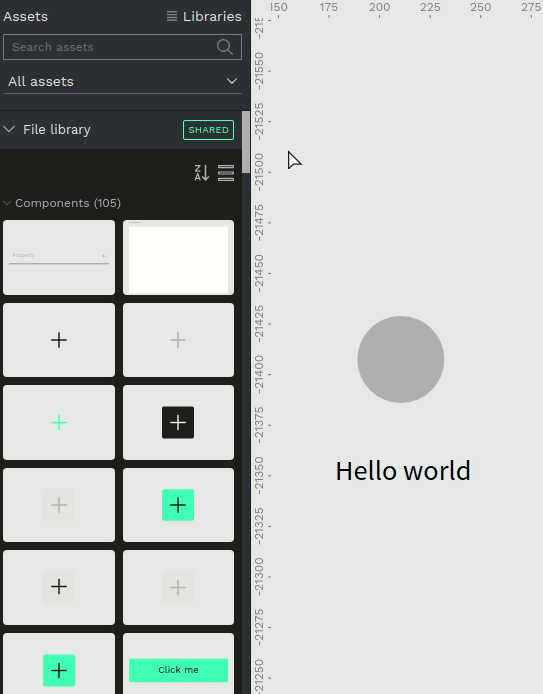
Task: Choose the dark square plus button component
Action: click(178, 423)
